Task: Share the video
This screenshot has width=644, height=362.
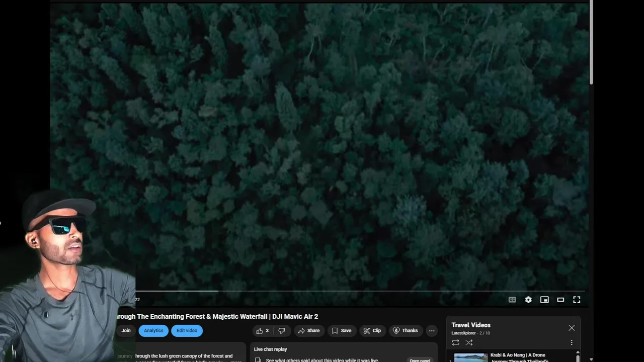Action: pyautogui.click(x=308, y=331)
